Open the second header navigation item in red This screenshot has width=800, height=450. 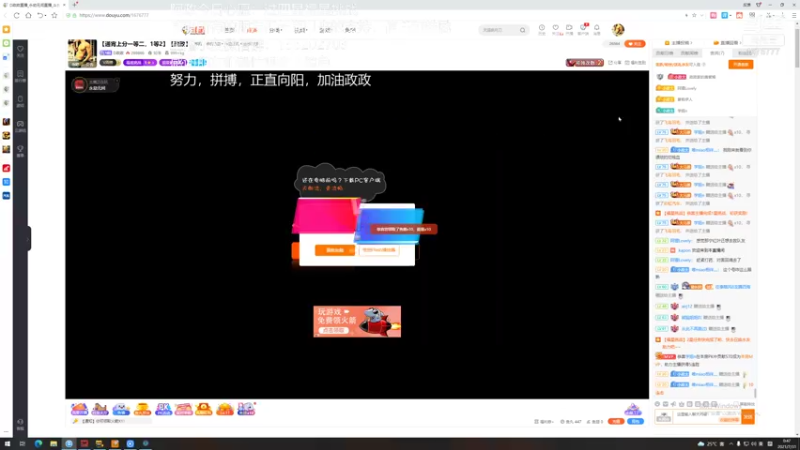[252, 31]
